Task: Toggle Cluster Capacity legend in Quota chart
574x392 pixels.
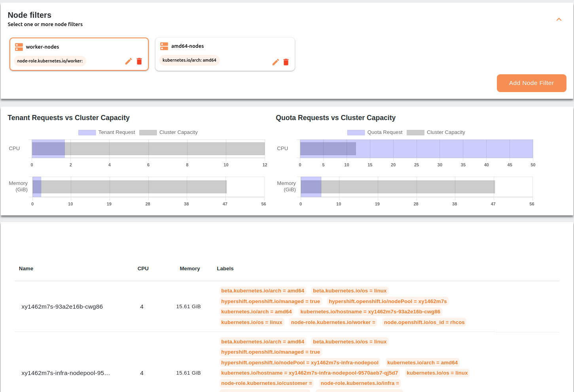Action: [x=436, y=132]
